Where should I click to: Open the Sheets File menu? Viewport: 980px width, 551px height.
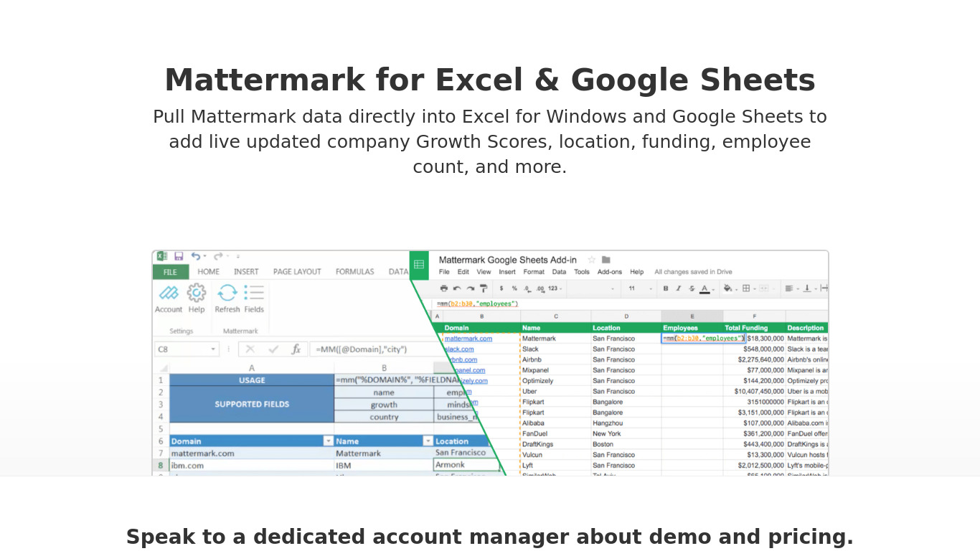click(x=444, y=272)
